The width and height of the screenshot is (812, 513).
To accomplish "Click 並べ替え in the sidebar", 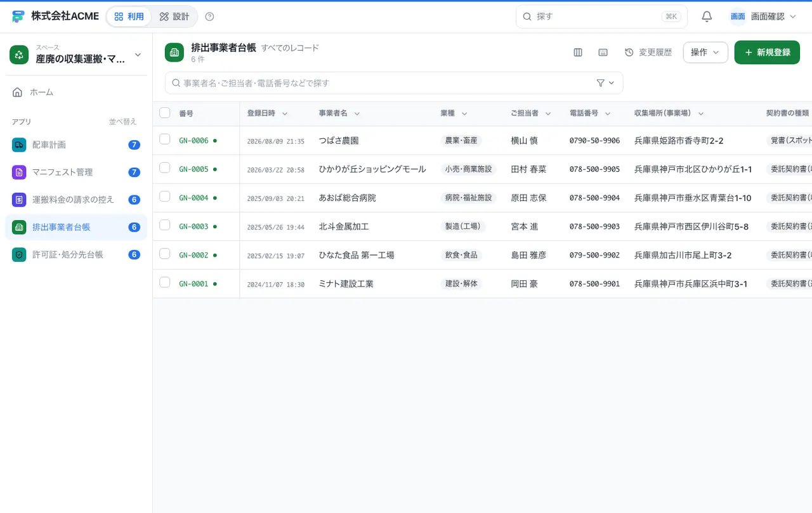I will tap(122, 122).
